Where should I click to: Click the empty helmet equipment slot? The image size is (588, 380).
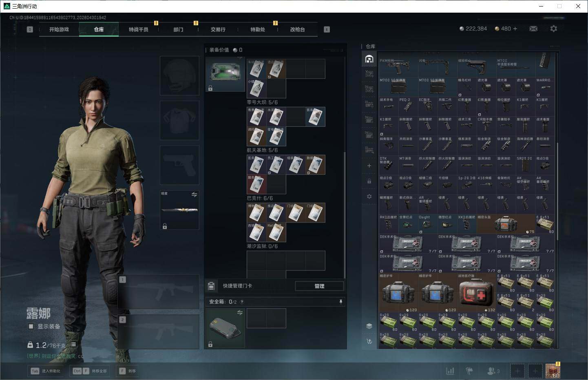[179, 76]
